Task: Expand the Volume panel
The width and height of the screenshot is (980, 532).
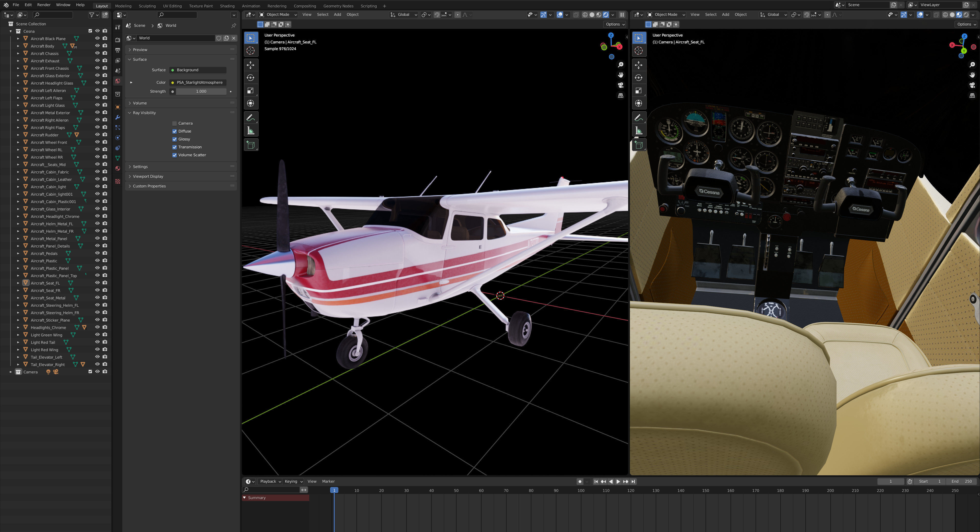Action: click(x=140, y=103)
